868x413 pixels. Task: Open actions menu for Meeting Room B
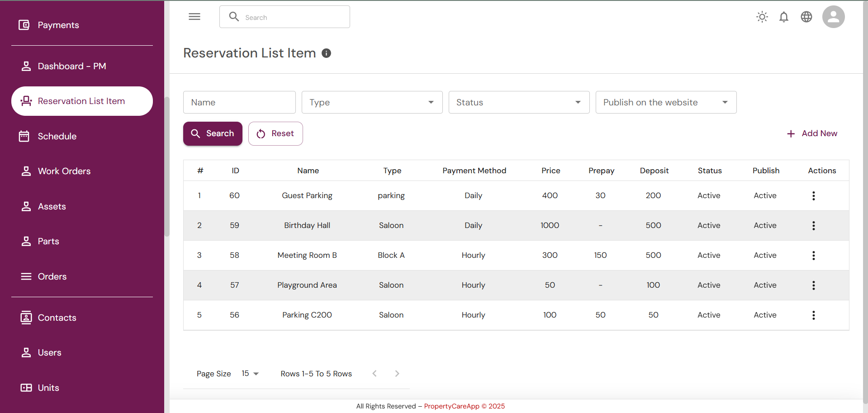[813, 256]
